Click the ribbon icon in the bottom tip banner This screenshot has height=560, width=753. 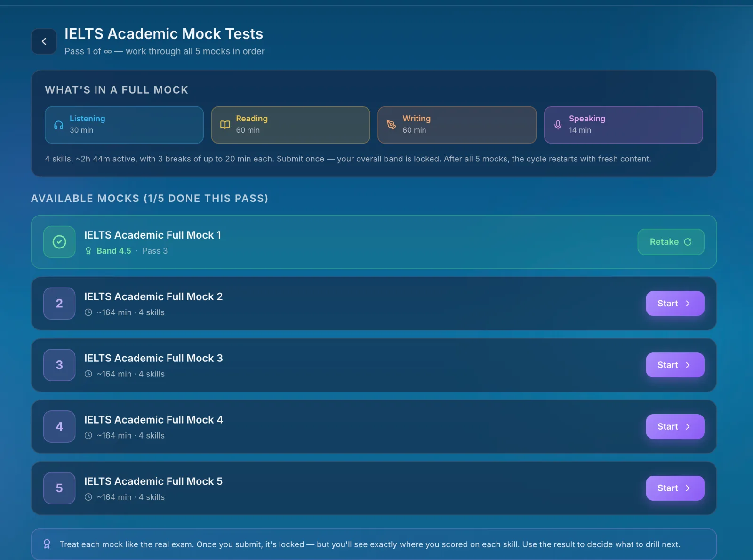(x=47, y=544)
